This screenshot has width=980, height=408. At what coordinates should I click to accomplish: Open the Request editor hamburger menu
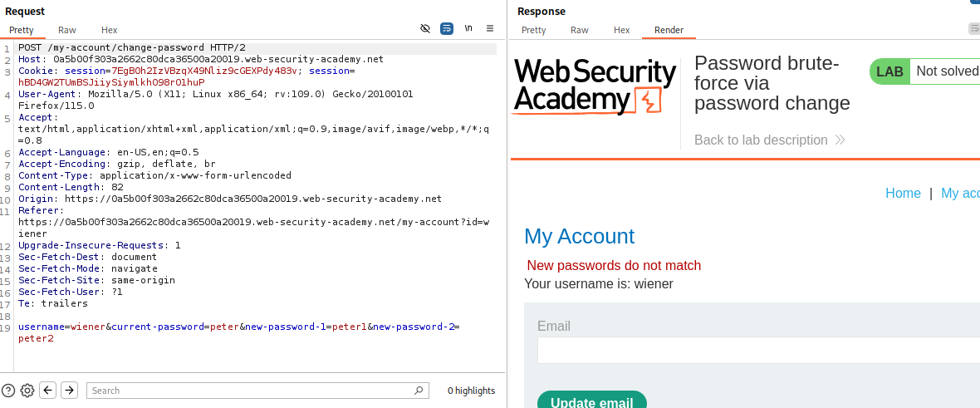tap(490, 28)
